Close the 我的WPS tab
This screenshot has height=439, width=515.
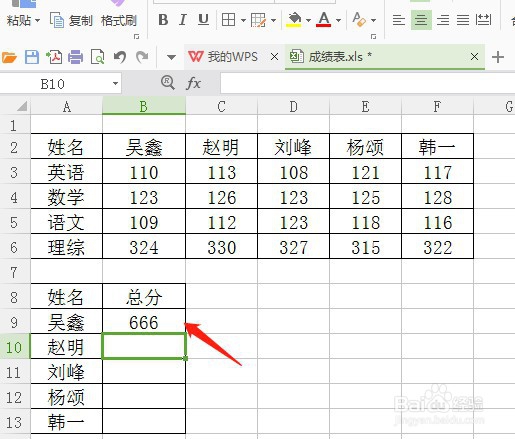pos(274,57)
